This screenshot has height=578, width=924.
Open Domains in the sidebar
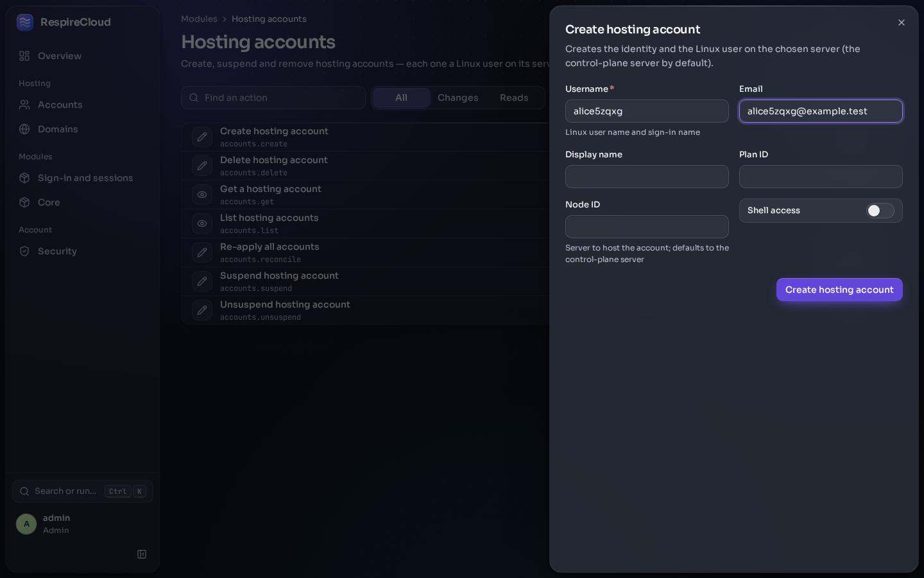(x=83, y=129)
